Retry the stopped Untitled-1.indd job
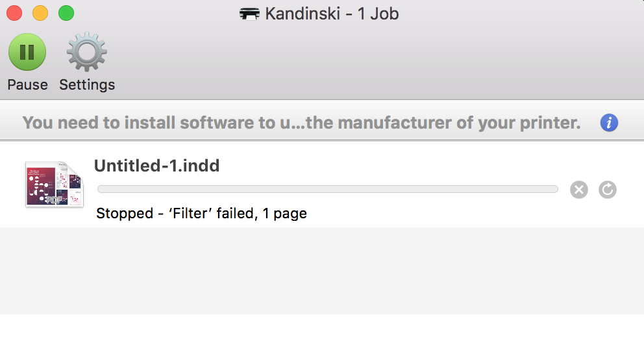The width and height of the screenshot is (644, 356). pyautogui.click(x=608, y=190)
